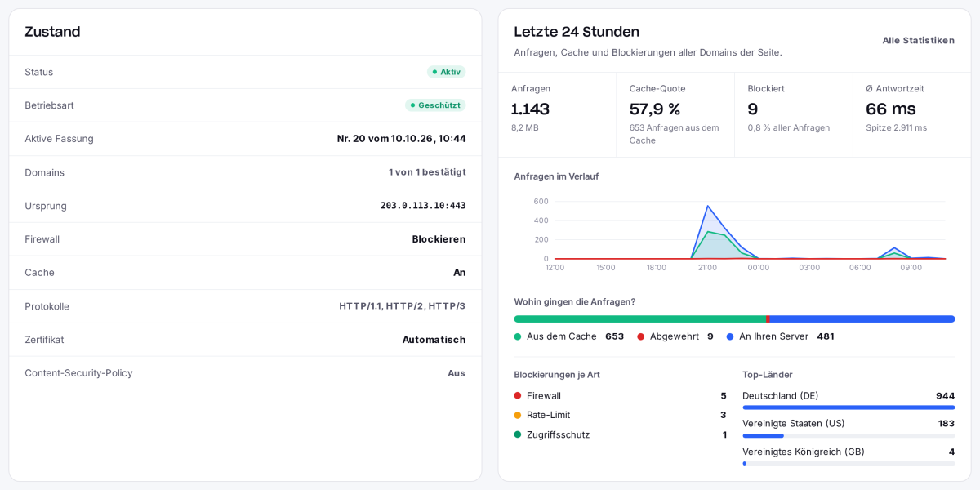Select the protocols "HTTP/1.1, HTTP/2, HTTP/3"
This screenshot has width=980, height=490.
[403, 306]
